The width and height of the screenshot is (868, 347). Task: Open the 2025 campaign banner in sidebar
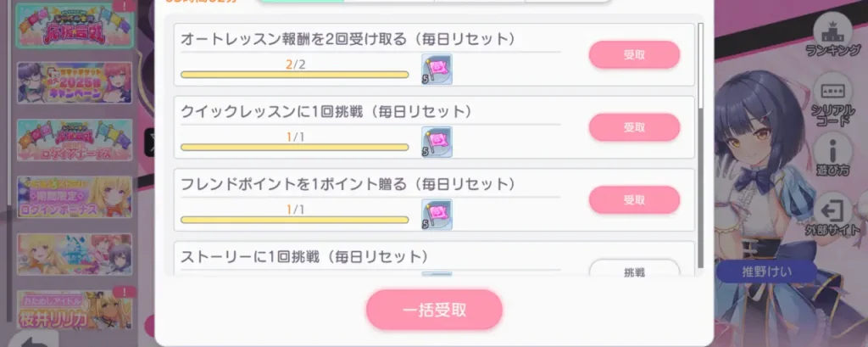(75, 83)
